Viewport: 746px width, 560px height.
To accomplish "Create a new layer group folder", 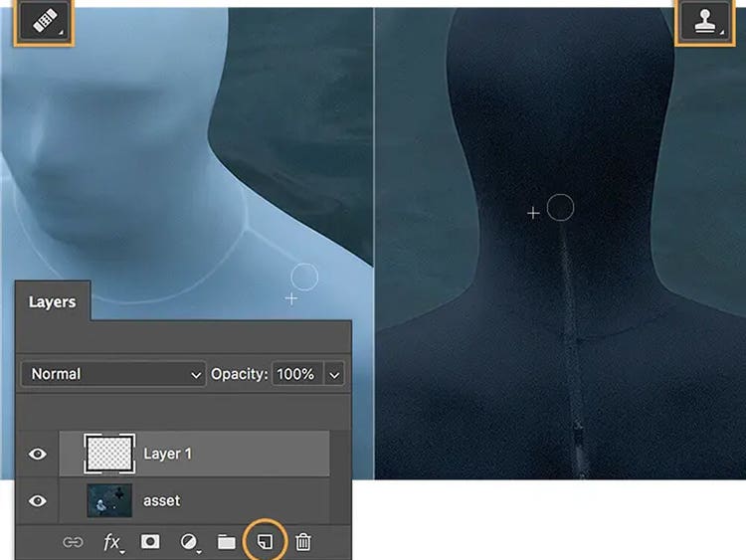I will [227, 542].
